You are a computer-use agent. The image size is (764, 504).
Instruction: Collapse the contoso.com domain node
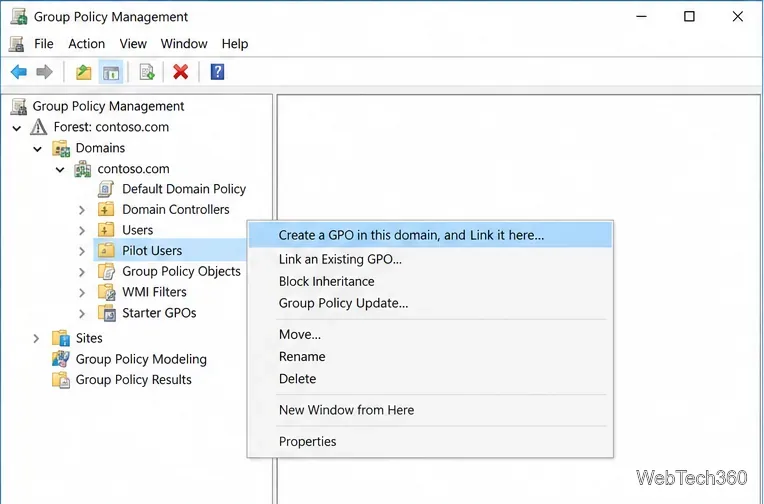pyautogui.click(x=60, y=170)
